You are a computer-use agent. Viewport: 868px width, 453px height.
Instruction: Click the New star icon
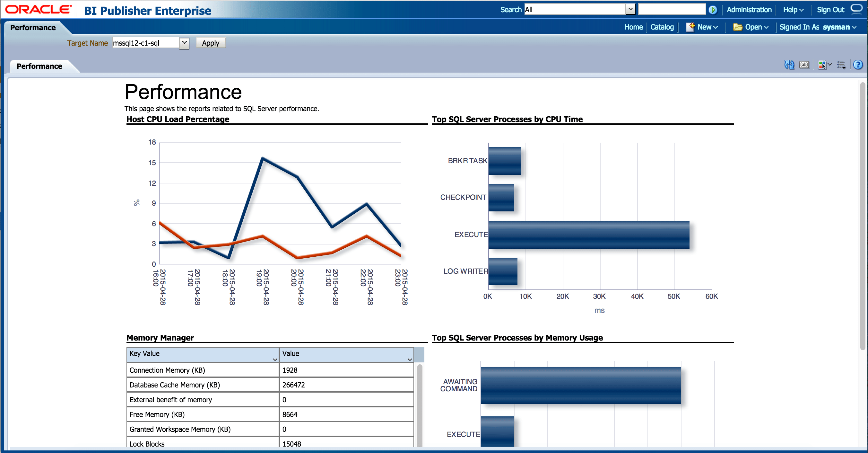pos(690,27)
